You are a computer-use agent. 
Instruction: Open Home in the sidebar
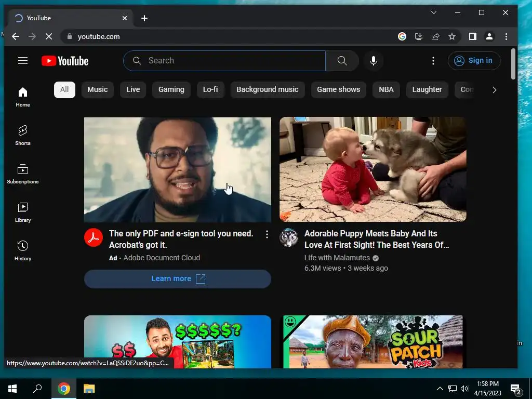point(23,97)
